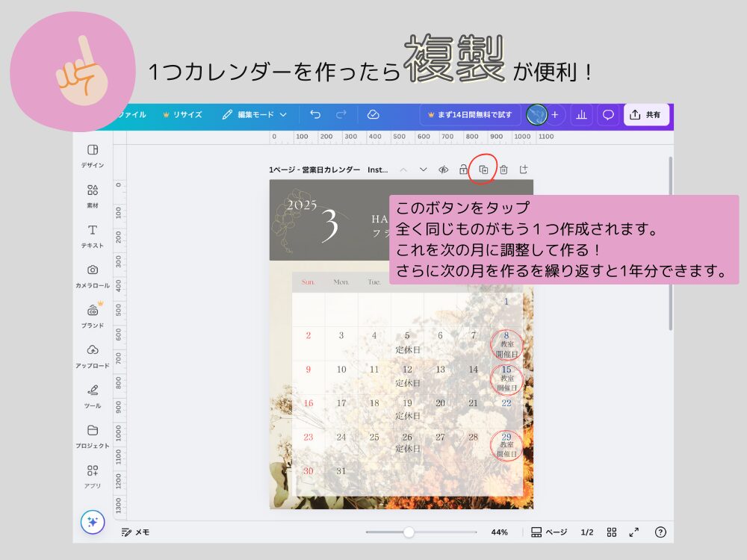This screenshot has width=747, height=560.
Task: Delete the current page using the trash icon
Action: click(x=503, y=169)
